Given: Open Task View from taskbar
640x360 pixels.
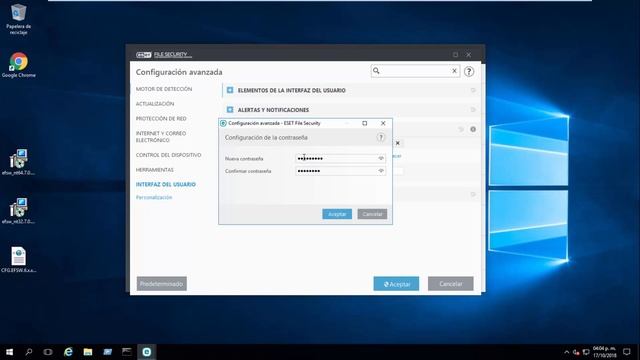Looking at the screenshot, I should [x=48, y=352].
